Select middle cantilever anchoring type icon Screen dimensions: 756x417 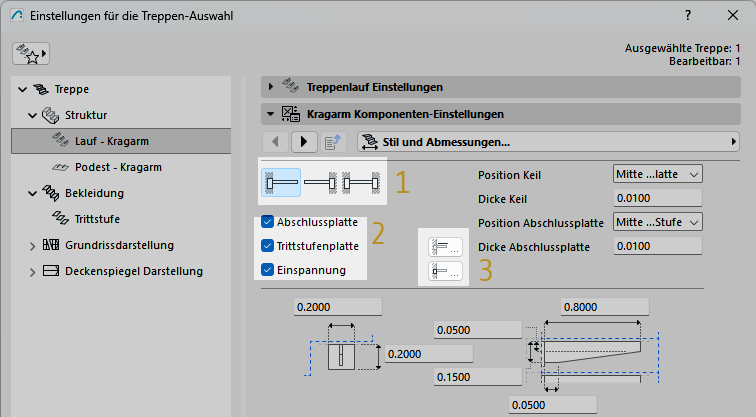pyautogui.click(x=321, y=183)
